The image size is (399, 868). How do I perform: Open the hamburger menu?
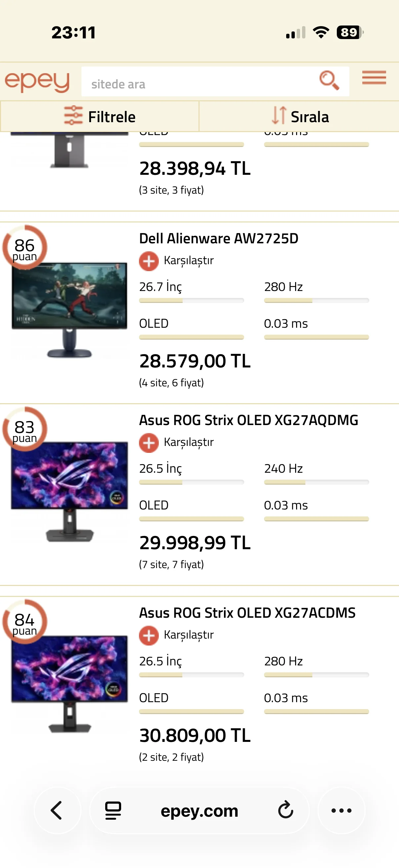[374, 78]
